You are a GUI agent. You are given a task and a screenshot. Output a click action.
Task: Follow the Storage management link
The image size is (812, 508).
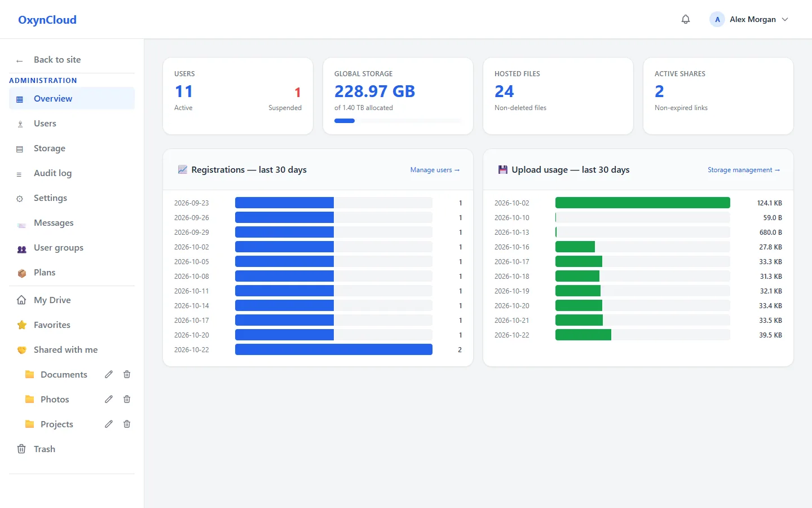[x=744, y=170]
